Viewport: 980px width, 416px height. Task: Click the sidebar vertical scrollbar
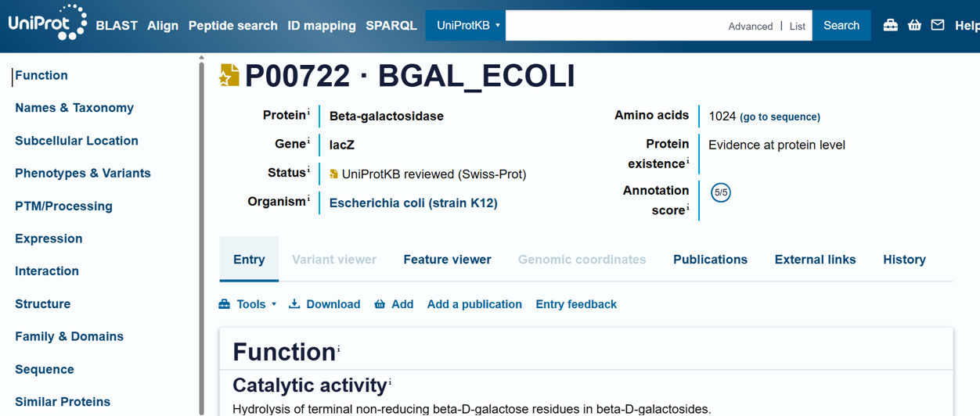click(201, 235)
